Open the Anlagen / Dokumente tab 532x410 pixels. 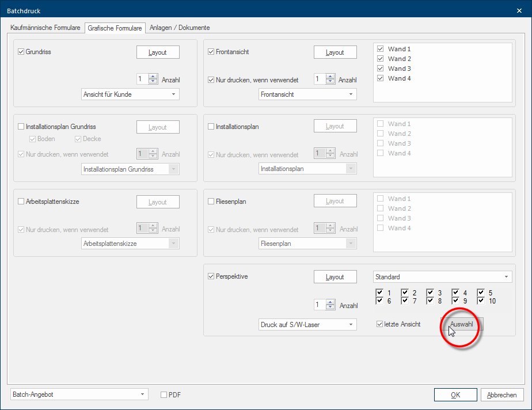tap(180, 28)
